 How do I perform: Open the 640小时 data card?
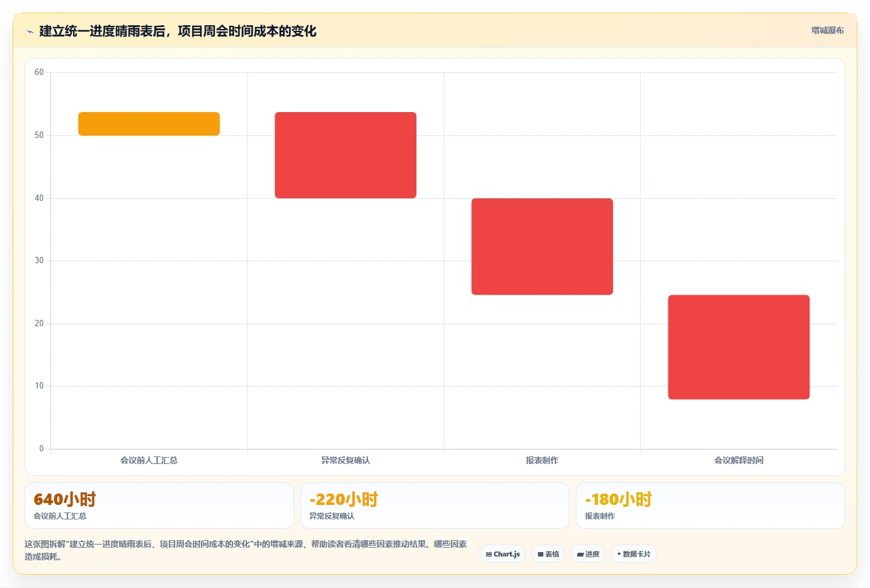[159, 506]
